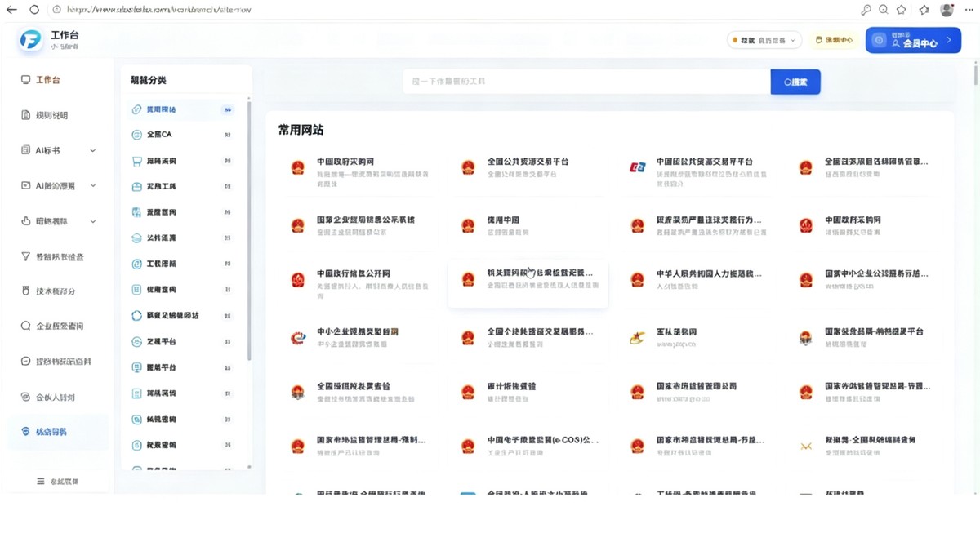
Task: Bookmark this page with the star icon
Action: (x=902, y=10)
